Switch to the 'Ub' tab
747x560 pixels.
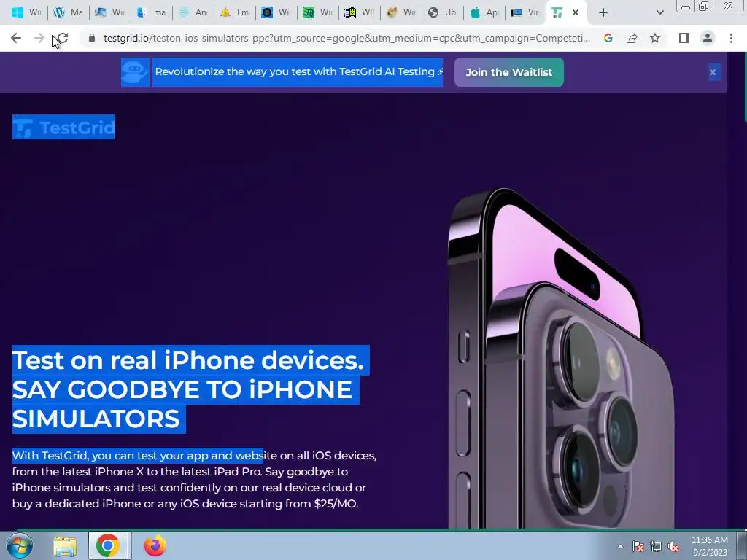click(x=443, y=13)
